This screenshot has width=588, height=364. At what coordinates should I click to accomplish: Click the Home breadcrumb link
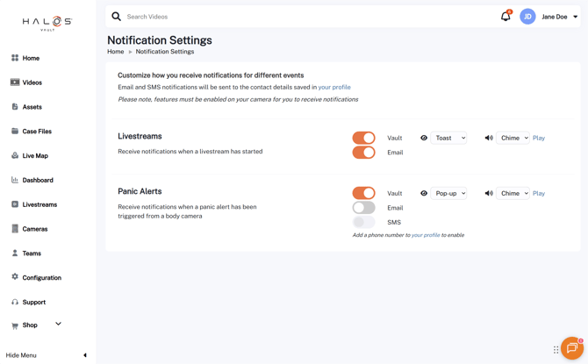point(115,52)
